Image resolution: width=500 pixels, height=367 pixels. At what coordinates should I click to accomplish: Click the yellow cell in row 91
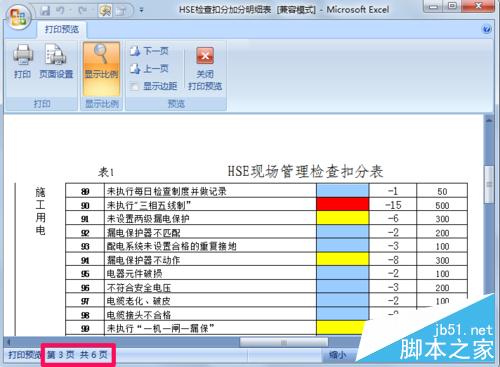[x=342, y=218]
